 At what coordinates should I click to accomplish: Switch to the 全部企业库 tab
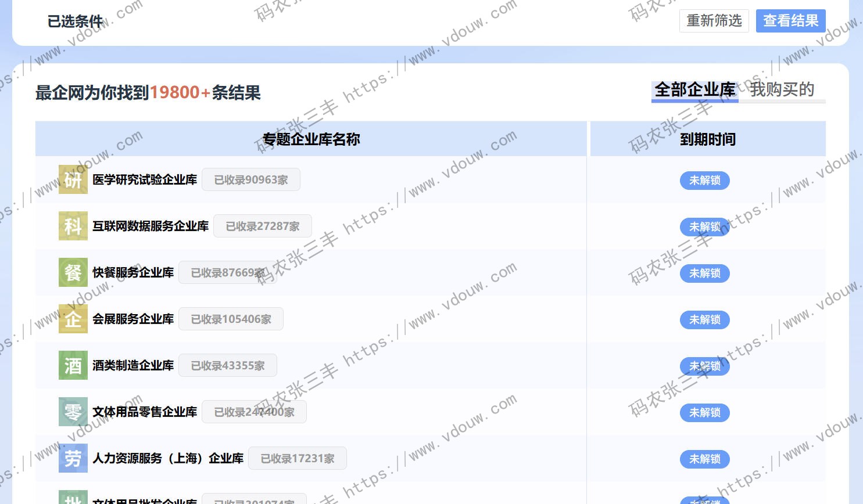(x=694, y=90)
